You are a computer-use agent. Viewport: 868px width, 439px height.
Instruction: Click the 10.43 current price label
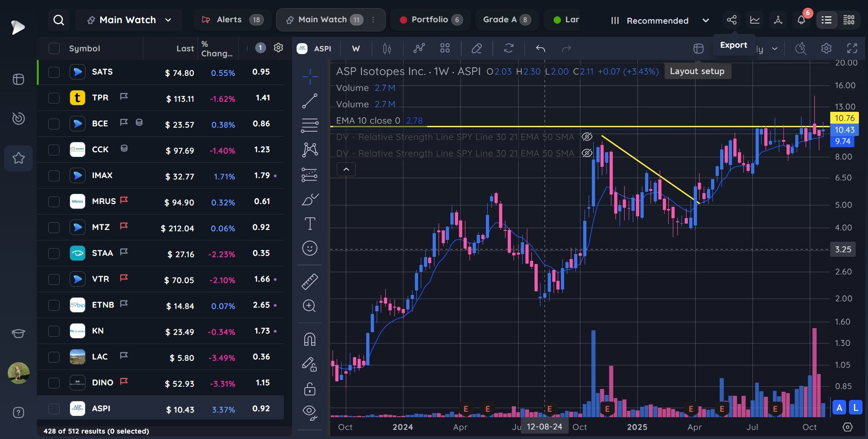tap(844, 130)
